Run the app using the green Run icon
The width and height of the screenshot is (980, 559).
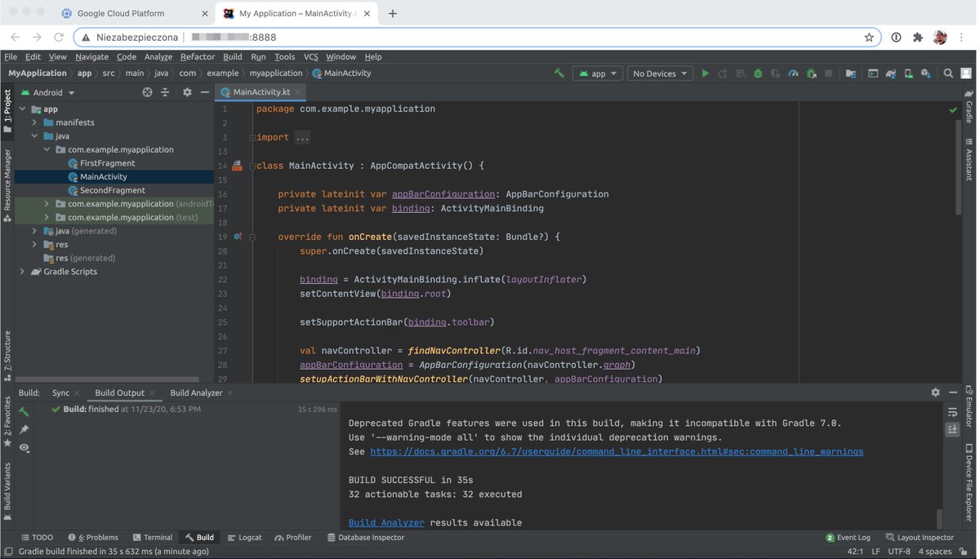705,73
